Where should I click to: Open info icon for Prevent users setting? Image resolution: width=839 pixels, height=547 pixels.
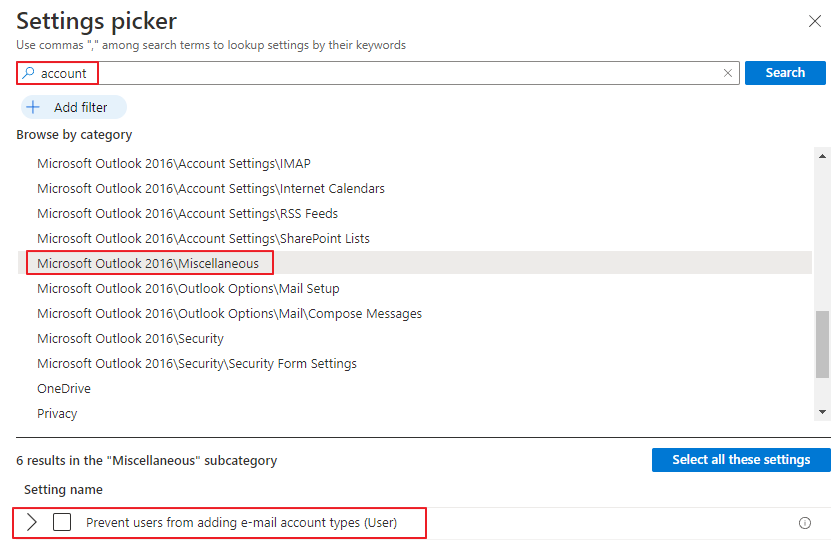coord(804,523)
